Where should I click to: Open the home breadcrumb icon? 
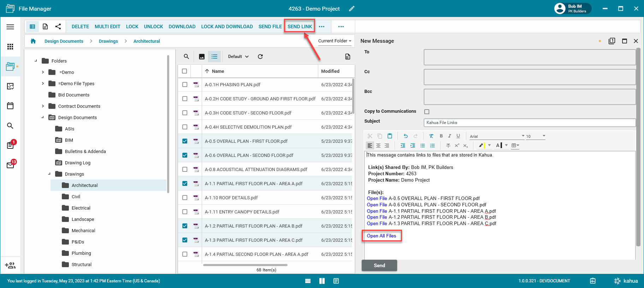click(x=33, y=41)
